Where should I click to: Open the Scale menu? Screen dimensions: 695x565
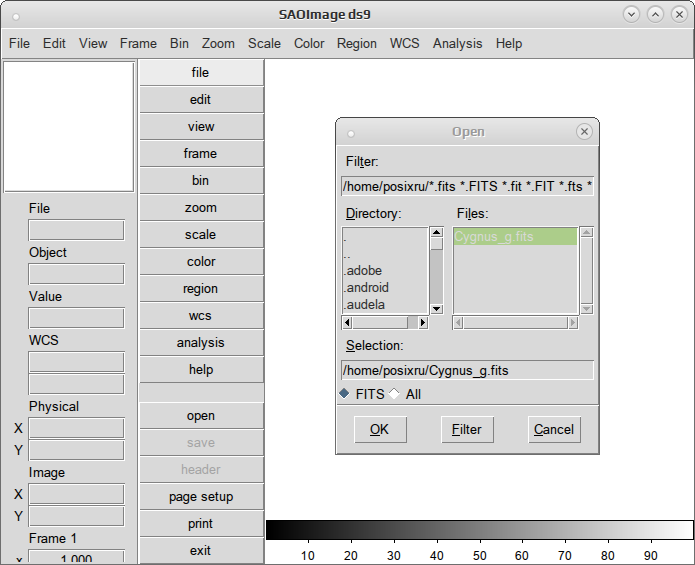click(x=264, y=43)
